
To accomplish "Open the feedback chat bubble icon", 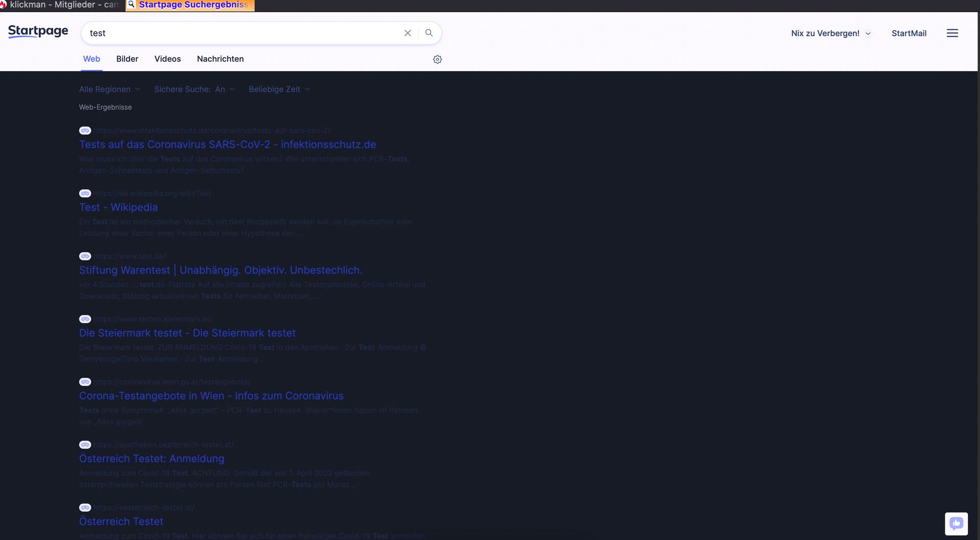I will coord(957,524).
